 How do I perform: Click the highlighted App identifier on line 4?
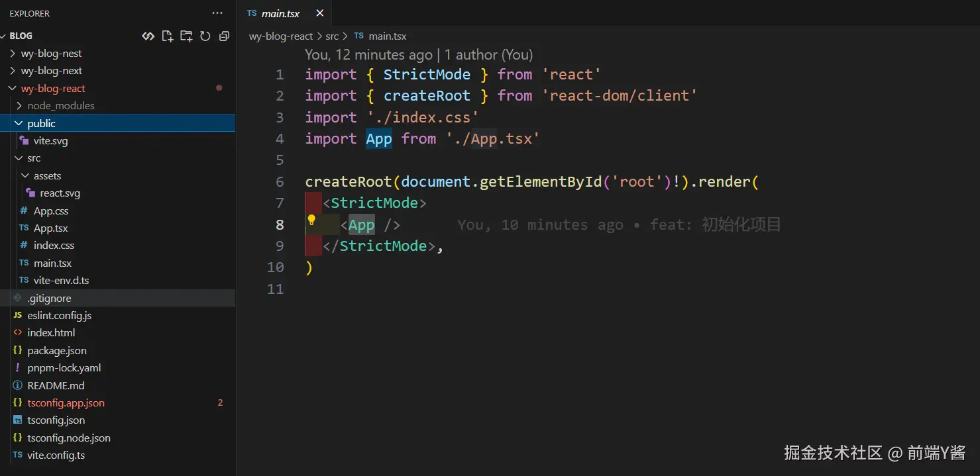coord(379,138)
